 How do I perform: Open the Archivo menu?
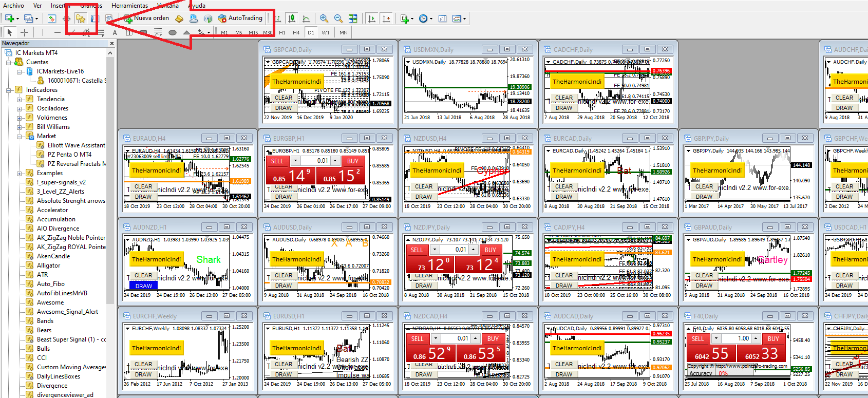tap(13, 6)
